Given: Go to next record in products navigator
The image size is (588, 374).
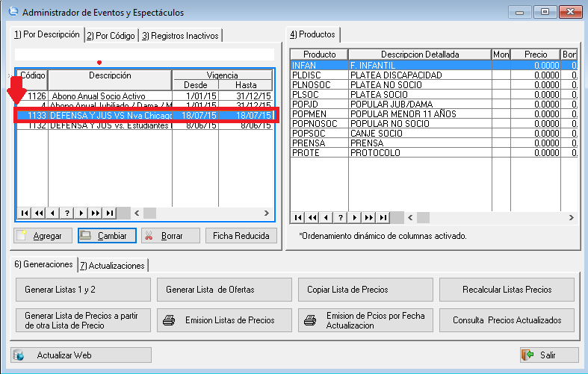Looking at the screenshot, I should pos(354,217).
